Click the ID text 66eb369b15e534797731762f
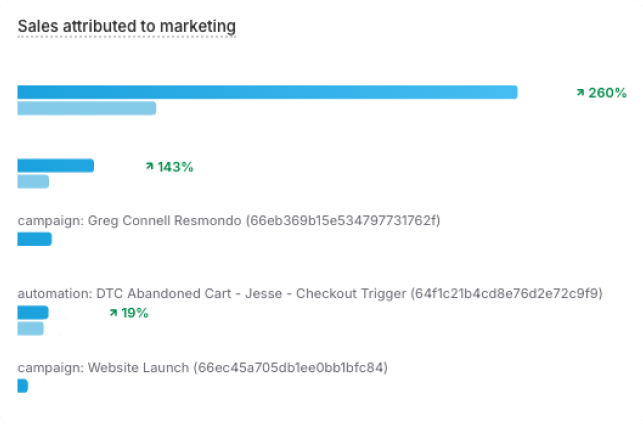The height and width of the screenshot is (424, 643). [343, 220]
